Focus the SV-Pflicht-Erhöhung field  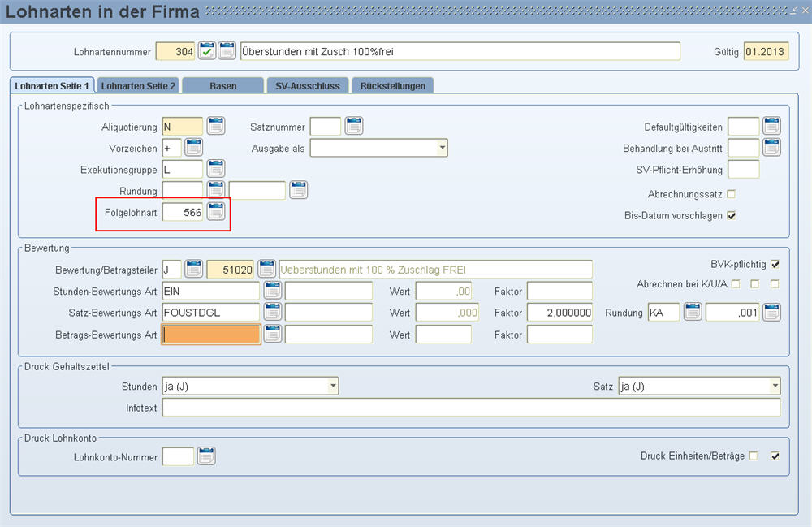(744, 169)
